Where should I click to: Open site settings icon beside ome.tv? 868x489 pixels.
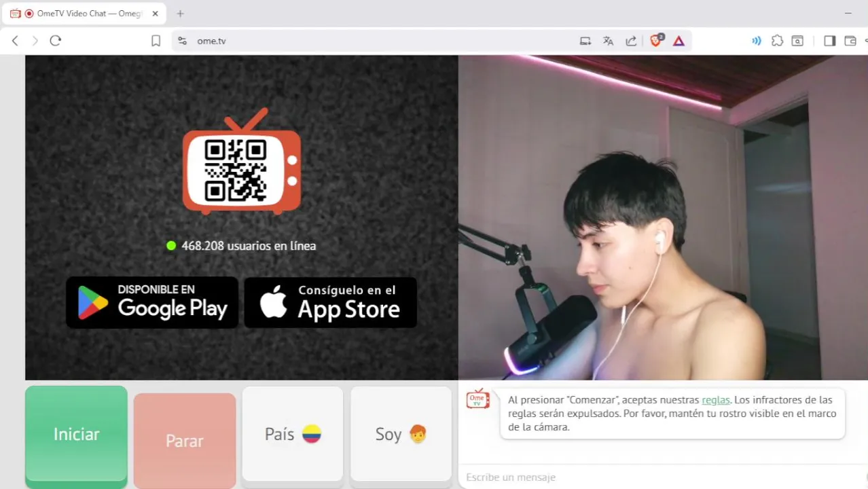click(182, 41)
